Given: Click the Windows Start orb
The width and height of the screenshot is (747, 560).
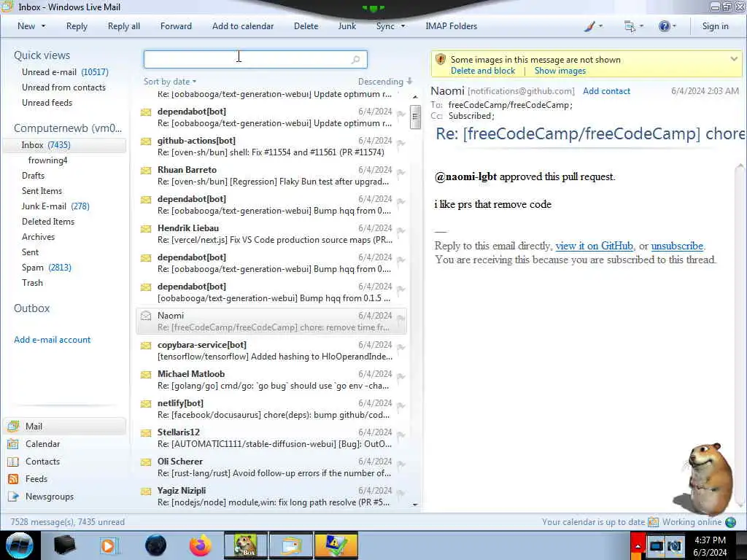Looking at the screenshot, I should pos(20,545).
